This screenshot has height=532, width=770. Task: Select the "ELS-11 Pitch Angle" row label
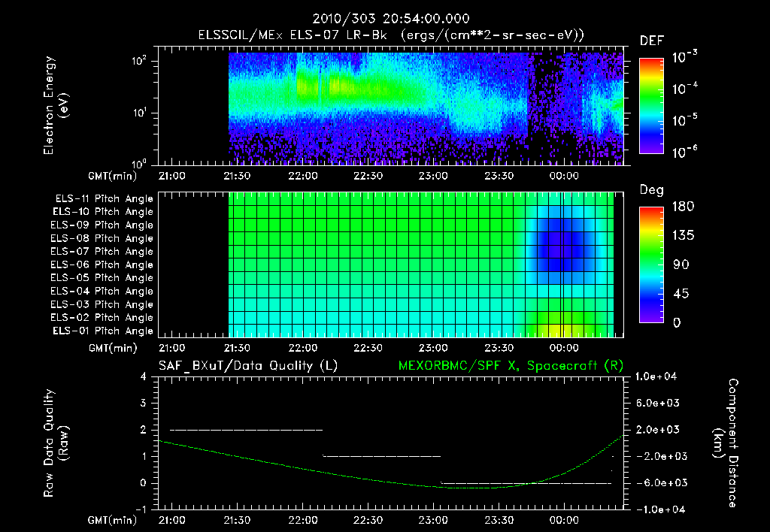tap(104, 199)
